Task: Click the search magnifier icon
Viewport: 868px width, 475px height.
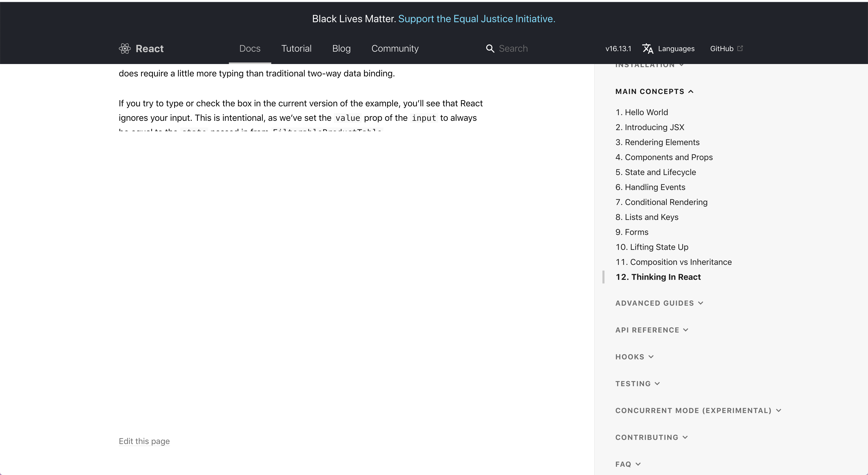Action: [490, 49]
